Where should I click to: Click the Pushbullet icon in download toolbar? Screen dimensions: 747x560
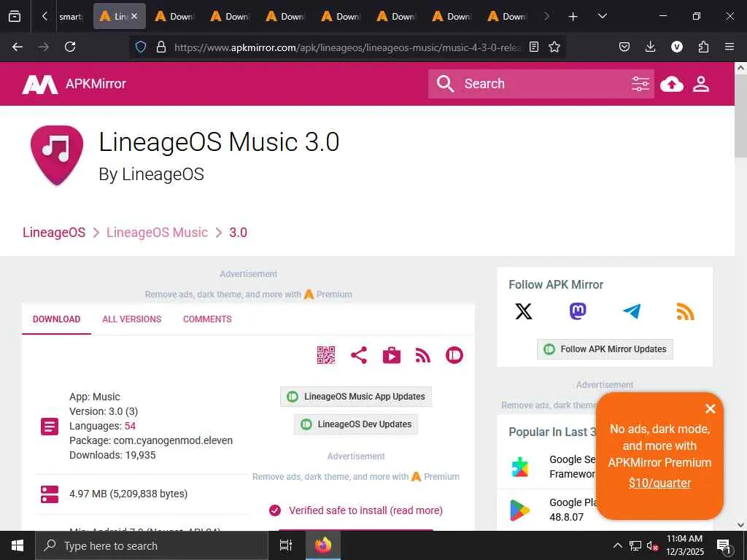point(454,355)
